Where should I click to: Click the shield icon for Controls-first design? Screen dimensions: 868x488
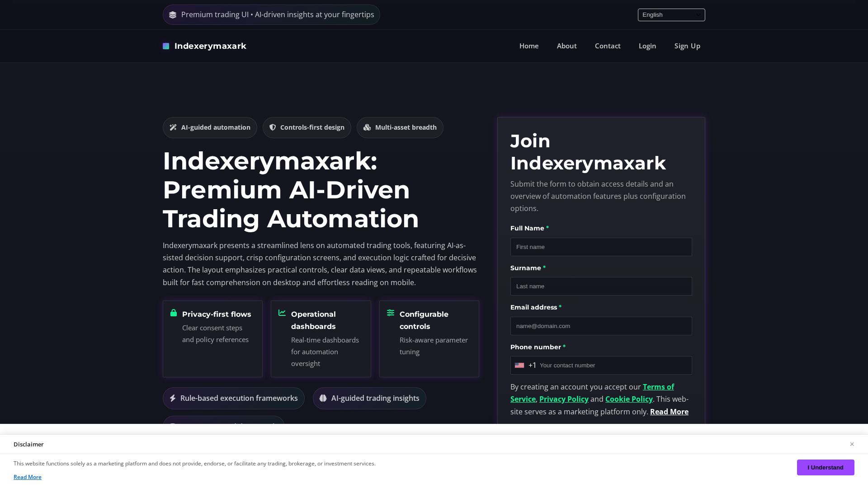(273, 127)
